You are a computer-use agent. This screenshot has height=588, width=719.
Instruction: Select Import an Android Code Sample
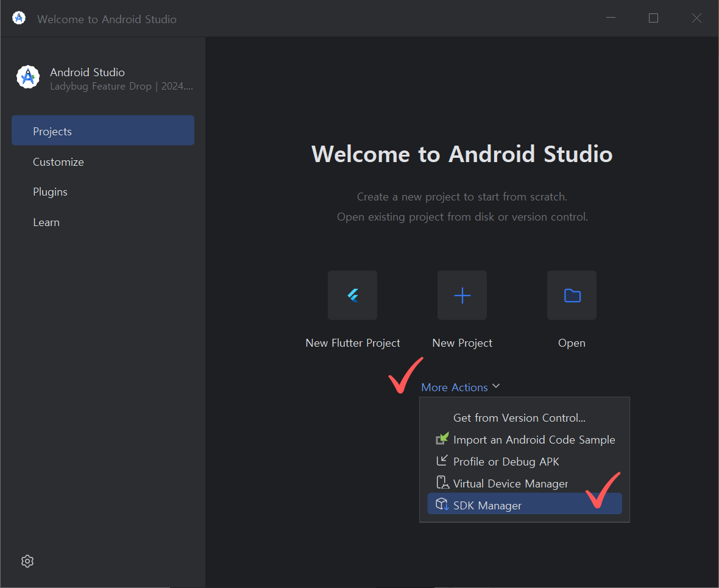(x=525, y=439)
